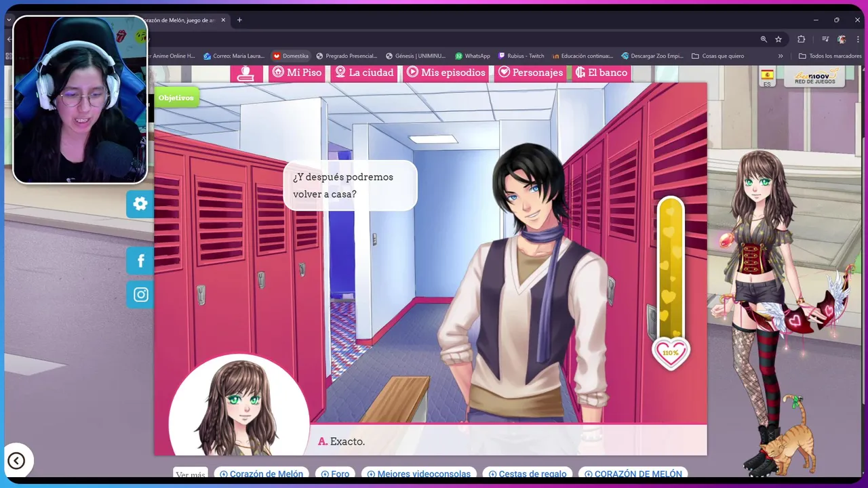Open Cestas de regalo footer link
The width and height of the screenshot is (868, 488).
pyautogui.click(x=528, y=474)
